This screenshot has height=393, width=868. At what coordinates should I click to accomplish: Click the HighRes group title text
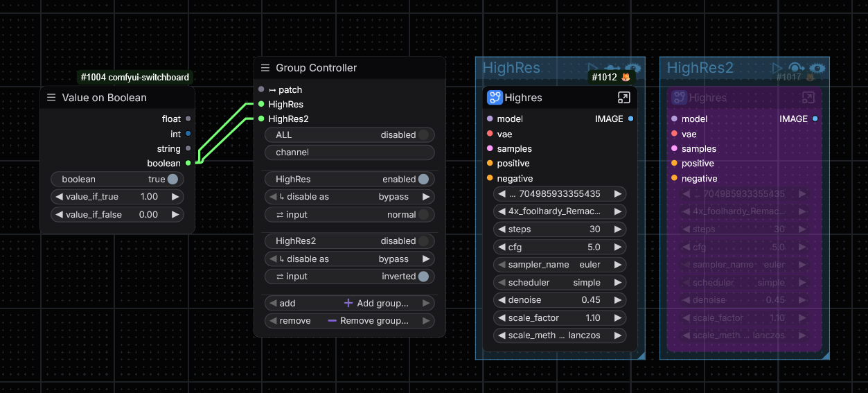511,68
